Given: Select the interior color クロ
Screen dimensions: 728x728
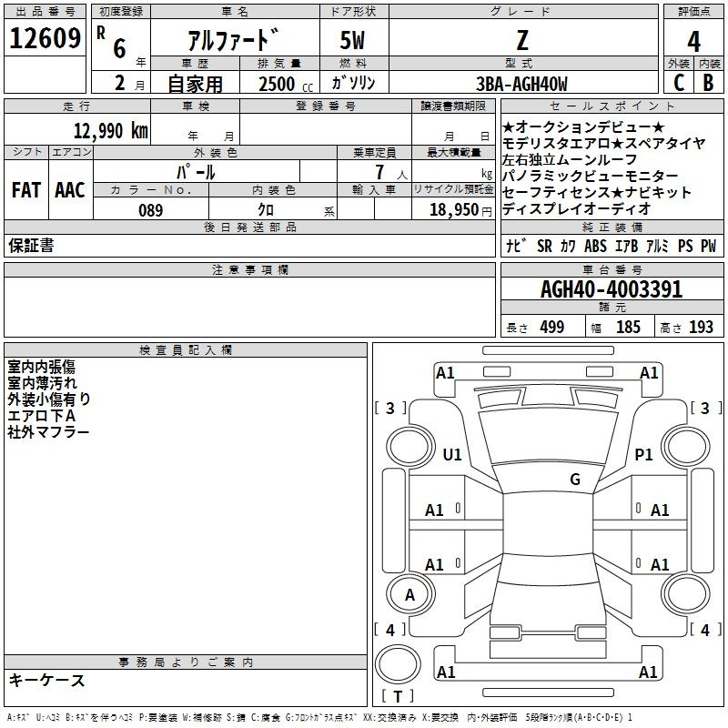Looking at the screenshot, I should [266, 209].
